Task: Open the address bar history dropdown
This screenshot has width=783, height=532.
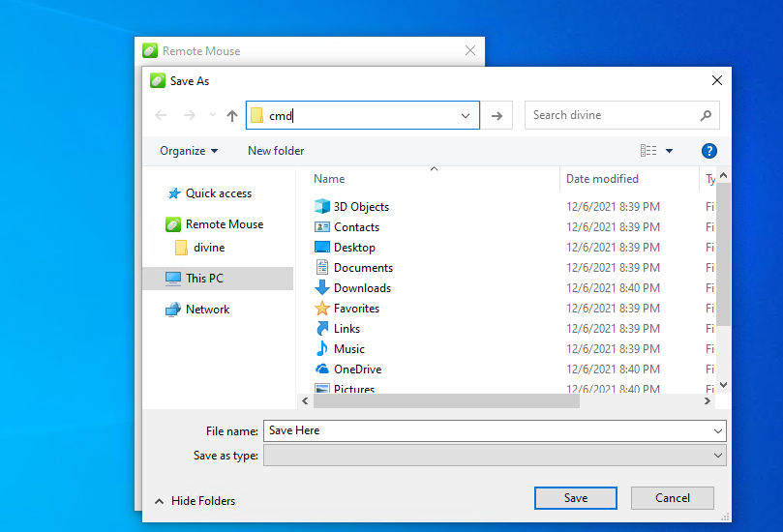Action: pos(467,116)
